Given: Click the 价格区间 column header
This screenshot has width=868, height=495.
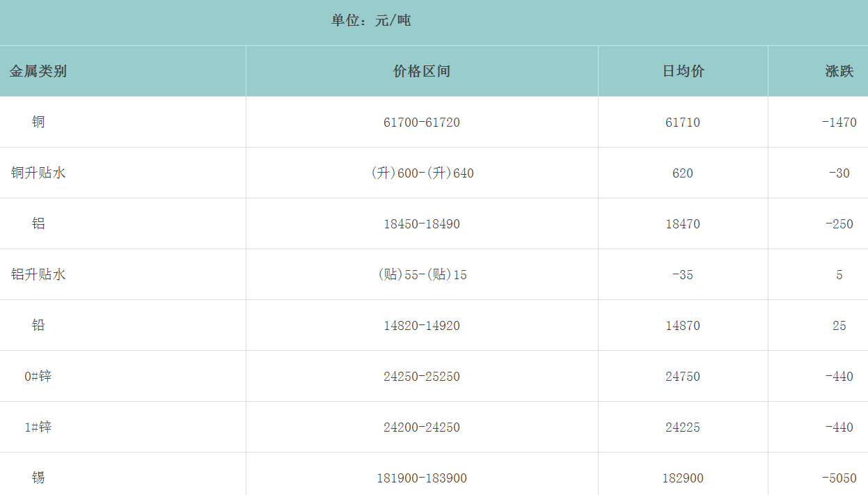Looking at the screenshot, I should pyautogui.click(x=422, y=71).
